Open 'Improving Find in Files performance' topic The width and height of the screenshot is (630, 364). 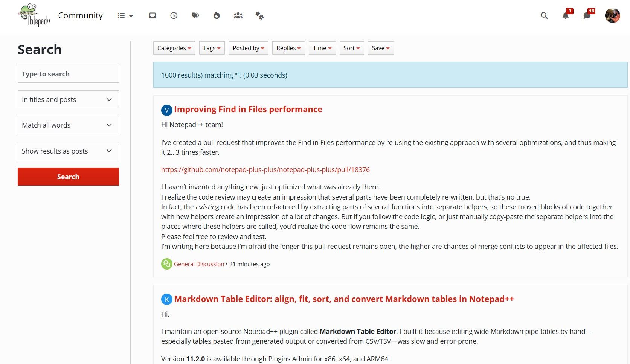click(248, 109)
